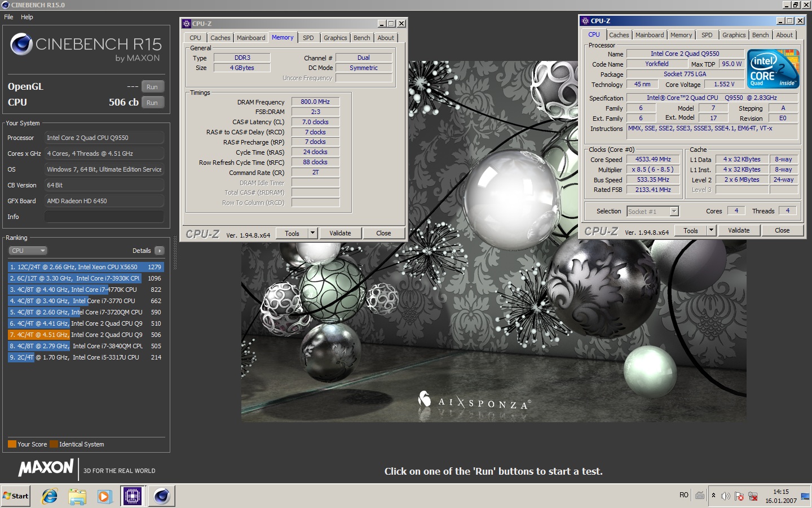Open the Help menu in Cinebench

point(27,17)
